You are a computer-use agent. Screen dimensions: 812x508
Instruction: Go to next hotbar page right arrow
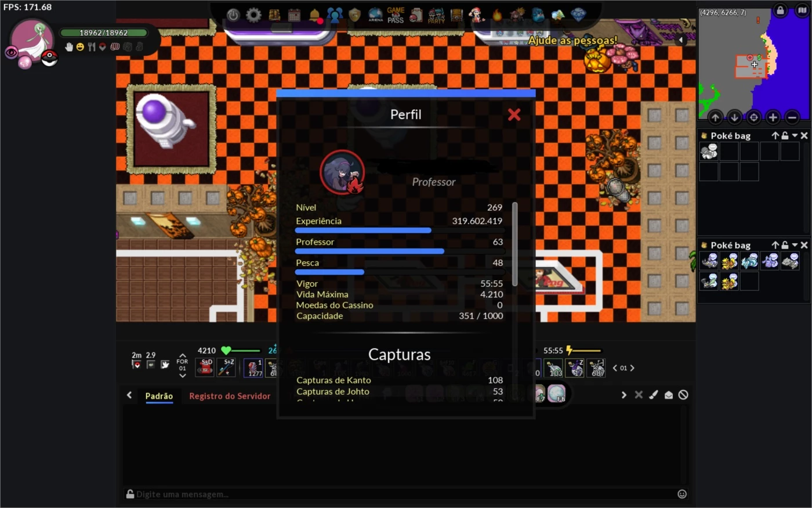point(632,368)
